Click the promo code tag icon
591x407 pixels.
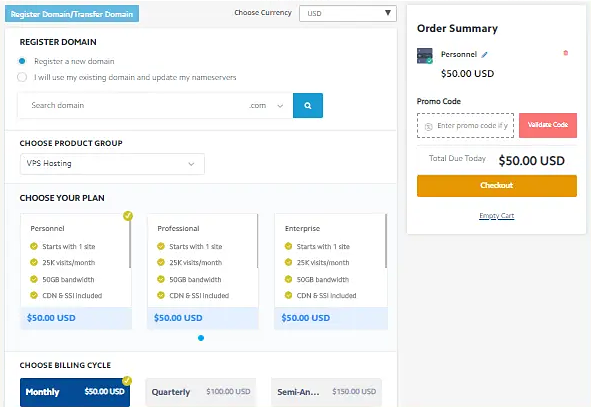click(x=429, y=126)
